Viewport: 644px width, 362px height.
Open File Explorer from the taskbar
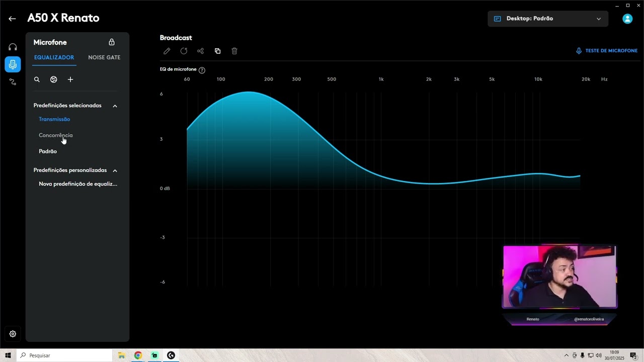(x=121, y=355)
